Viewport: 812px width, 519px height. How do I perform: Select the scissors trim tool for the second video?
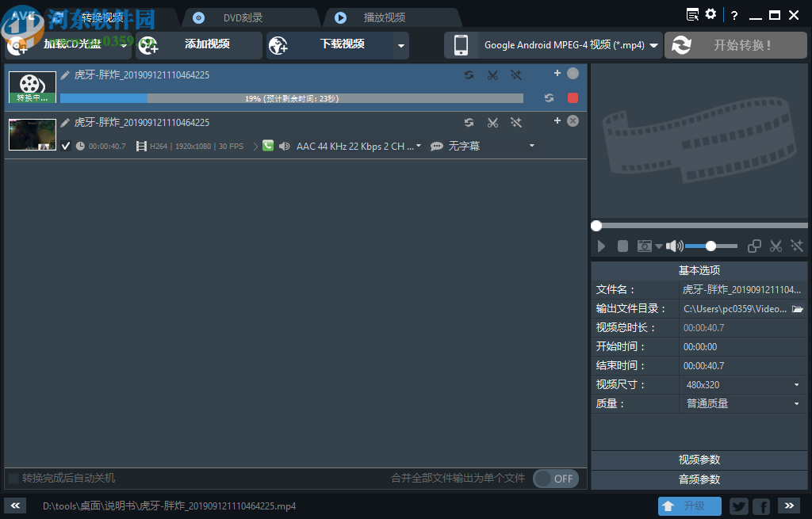click(492, 122)
